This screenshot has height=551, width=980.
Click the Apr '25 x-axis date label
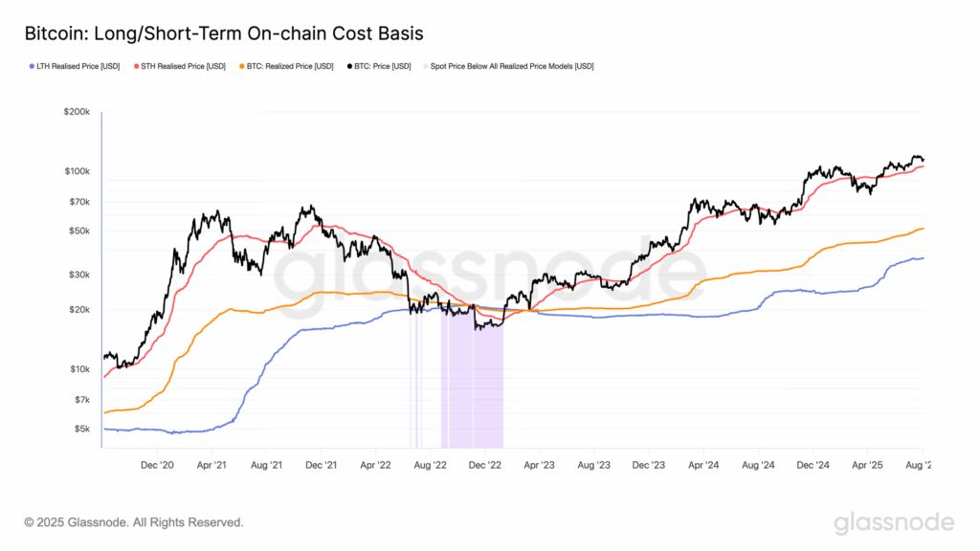(866, 465)
